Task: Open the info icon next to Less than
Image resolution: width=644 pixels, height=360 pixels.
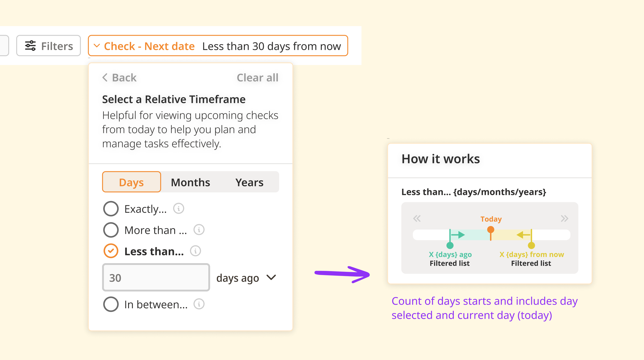Action: click(195, 251)
